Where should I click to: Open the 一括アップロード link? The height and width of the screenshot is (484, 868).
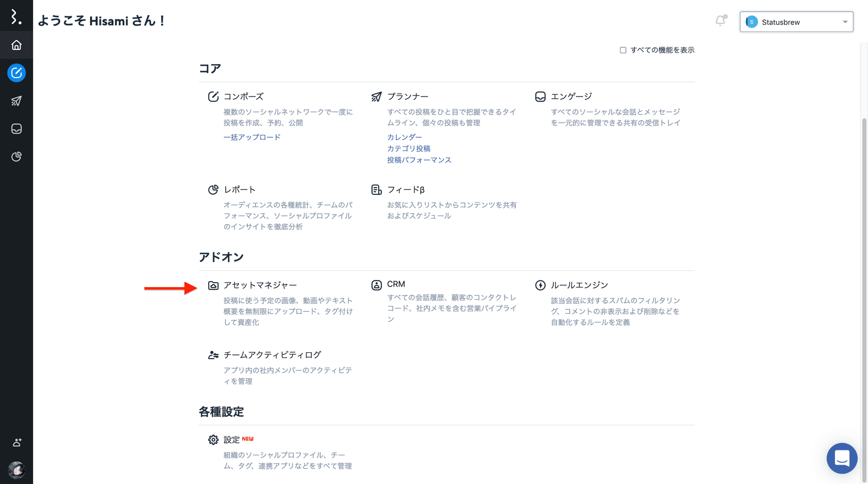[252, 137]
